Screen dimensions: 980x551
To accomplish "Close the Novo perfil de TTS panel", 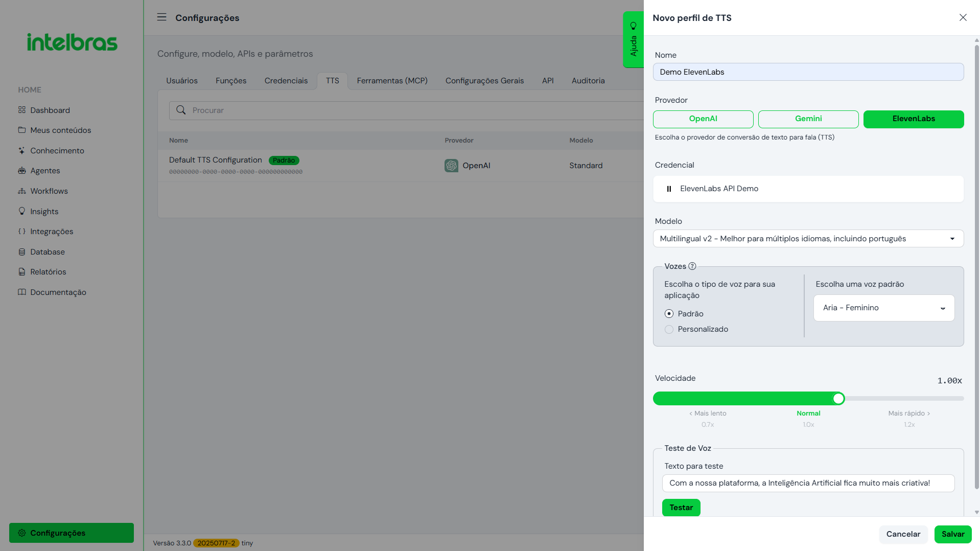I will pos(963,17).
